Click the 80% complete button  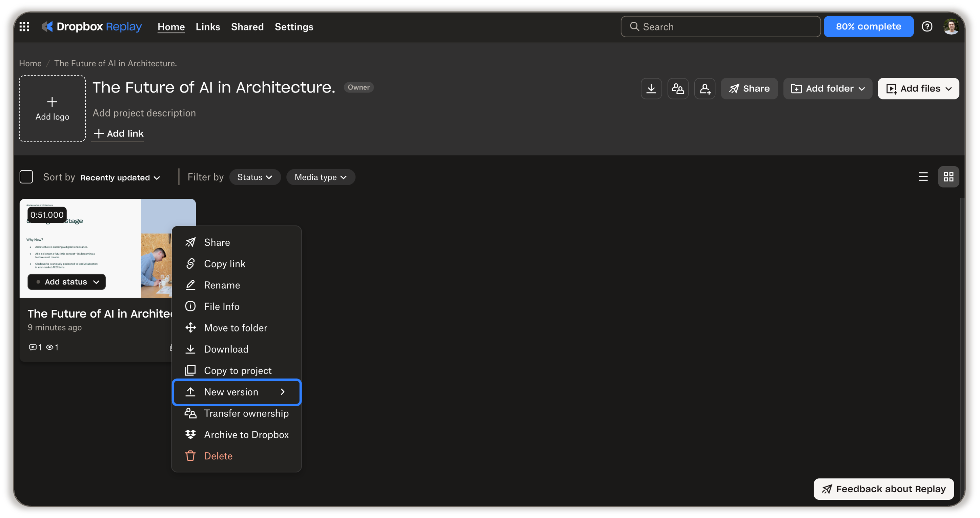(x=868, y=27)
